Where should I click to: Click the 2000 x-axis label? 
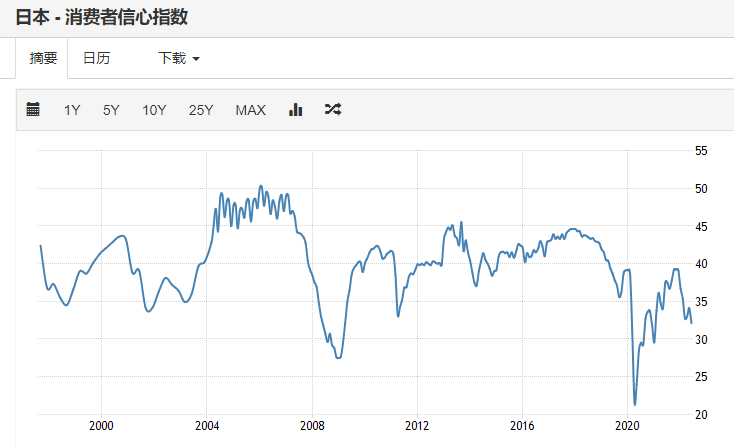[x=101, y=425]
